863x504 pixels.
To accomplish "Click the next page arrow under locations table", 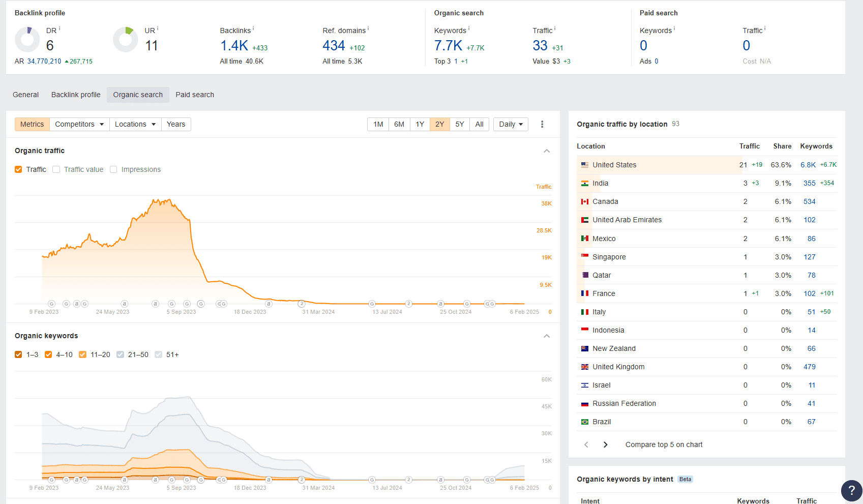I will [x=605, y=444].
